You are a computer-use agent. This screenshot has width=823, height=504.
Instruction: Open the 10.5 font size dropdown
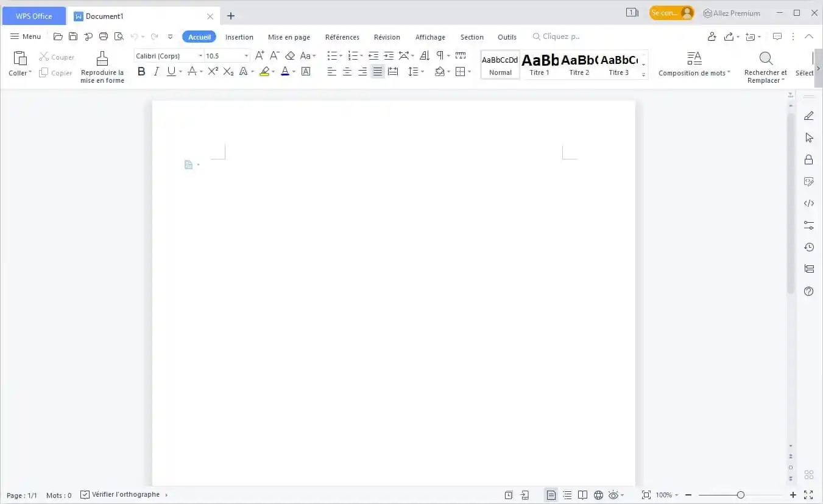click(246, 56)
